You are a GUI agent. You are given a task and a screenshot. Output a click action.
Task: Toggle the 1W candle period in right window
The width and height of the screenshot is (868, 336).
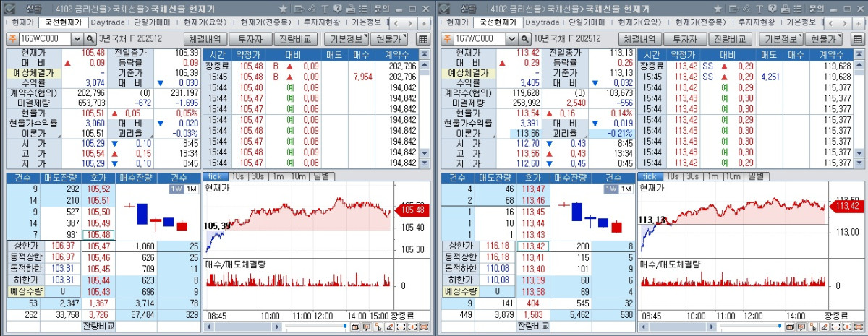(x=610, y=189)
